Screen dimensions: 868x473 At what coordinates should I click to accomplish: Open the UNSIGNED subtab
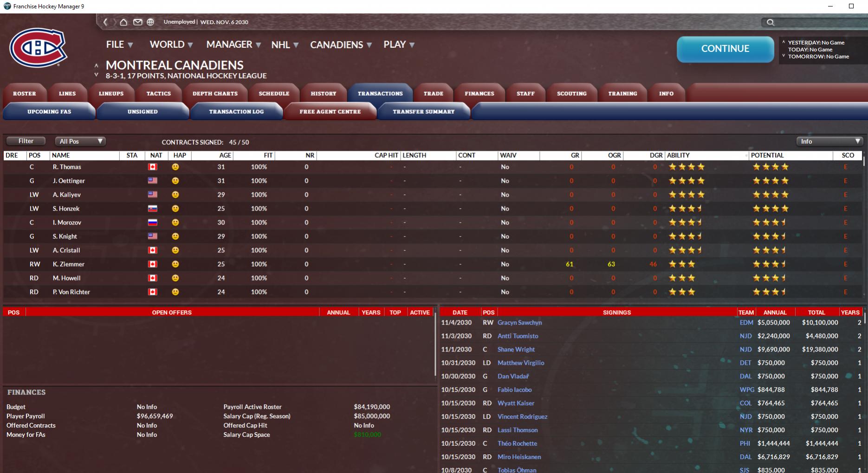(143, 112)
